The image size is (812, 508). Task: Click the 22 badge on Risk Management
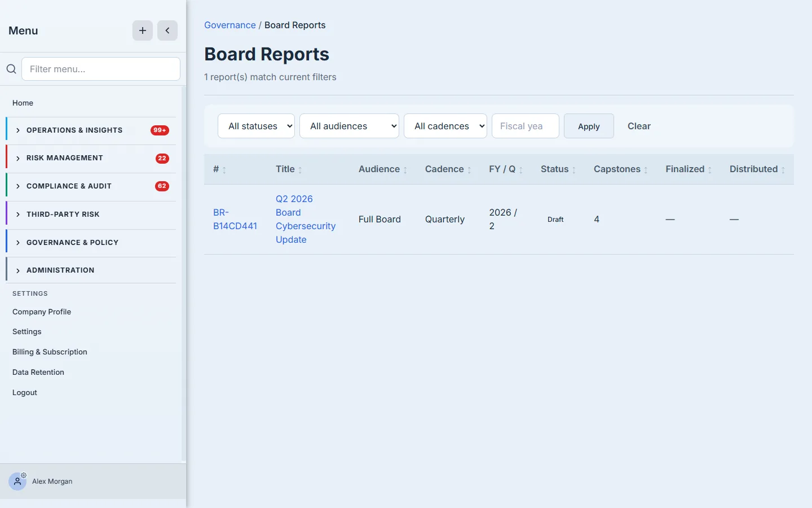click(x=162, y=159)
